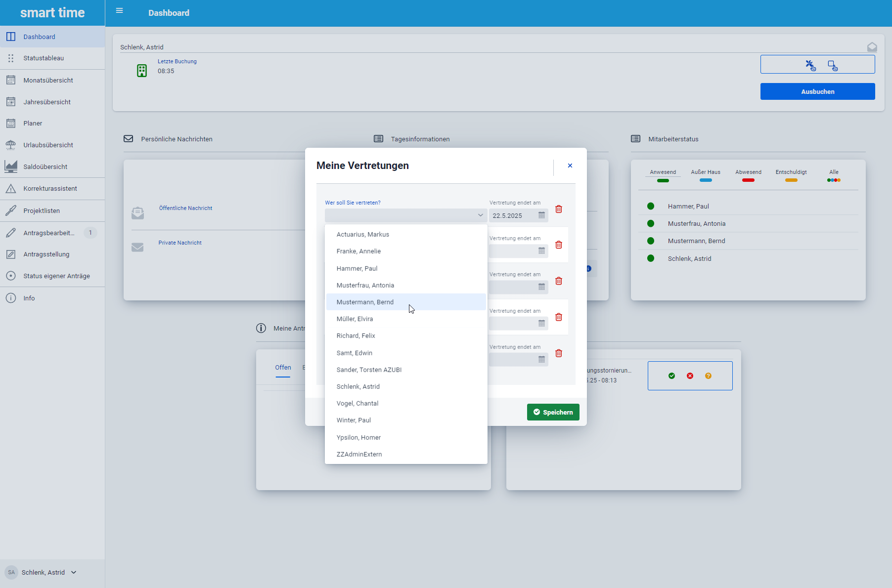Screen dimensions: 892x588
Task: Click the orange question mark icon
Action: click(708, 376)
